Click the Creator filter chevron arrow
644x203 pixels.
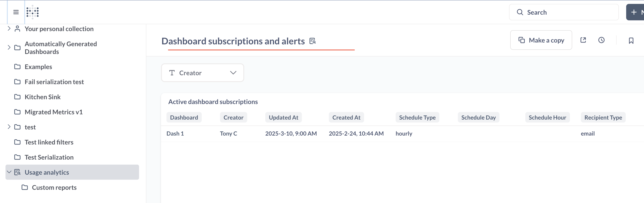(x=233, y=73)
